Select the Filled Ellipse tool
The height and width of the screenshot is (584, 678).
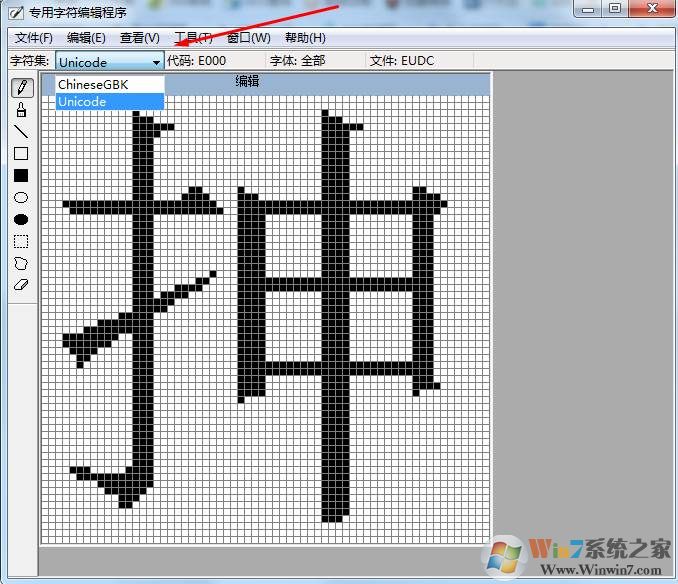click(21, 219)
